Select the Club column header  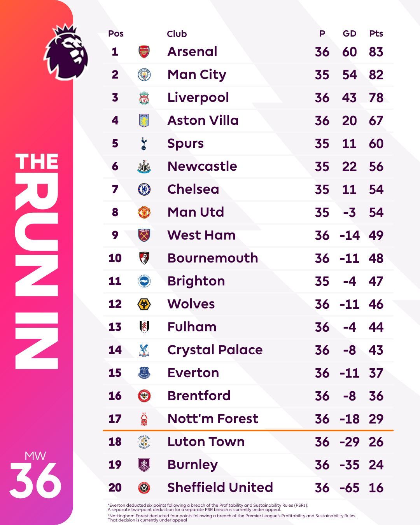coord(177,34)
